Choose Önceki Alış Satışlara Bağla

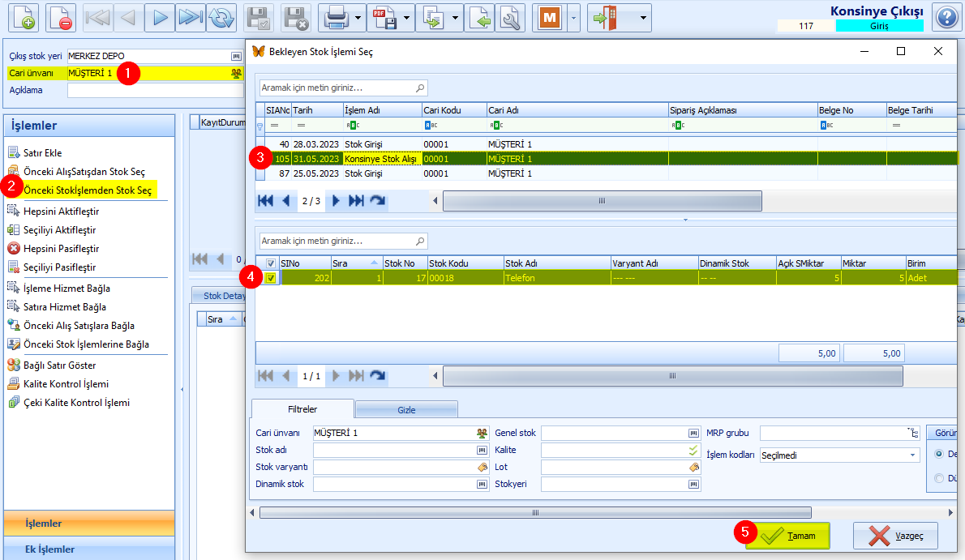(x=79, y=326)
